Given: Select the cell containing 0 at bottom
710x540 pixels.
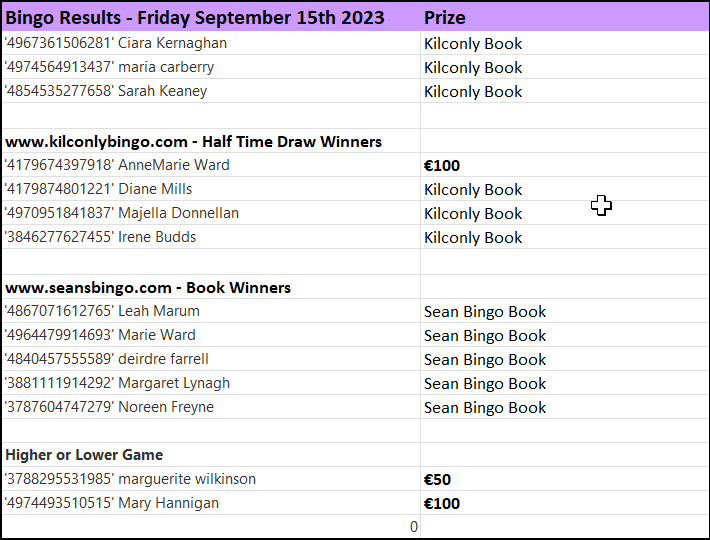Looking at the screenshot, I should coord(211,526).
